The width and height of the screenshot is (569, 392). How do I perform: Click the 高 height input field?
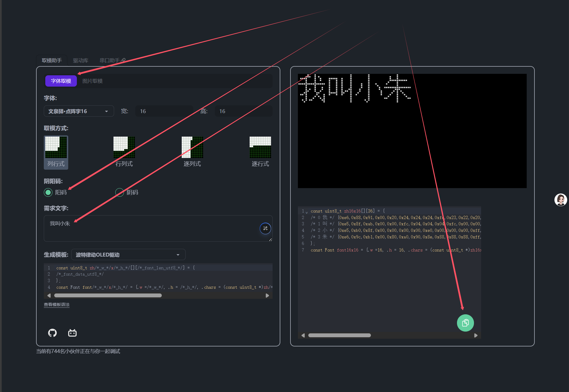pos(243,111)
